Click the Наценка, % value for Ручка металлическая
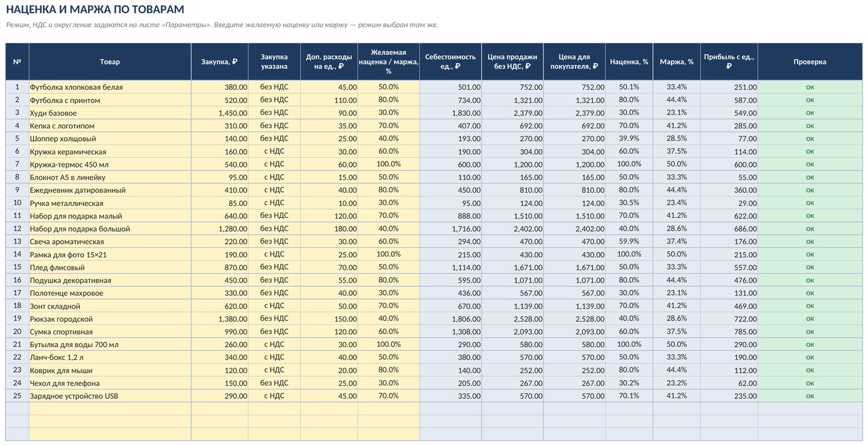 pyautogui.click(x=629, y=203)
